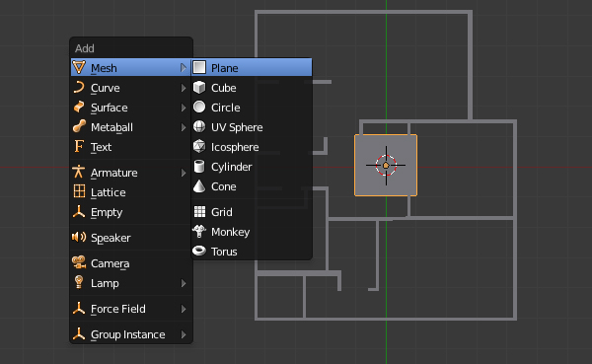The width and height of the screenshot is (592, 364).
Task: Click the Cone icon
Action: point(199,186)
